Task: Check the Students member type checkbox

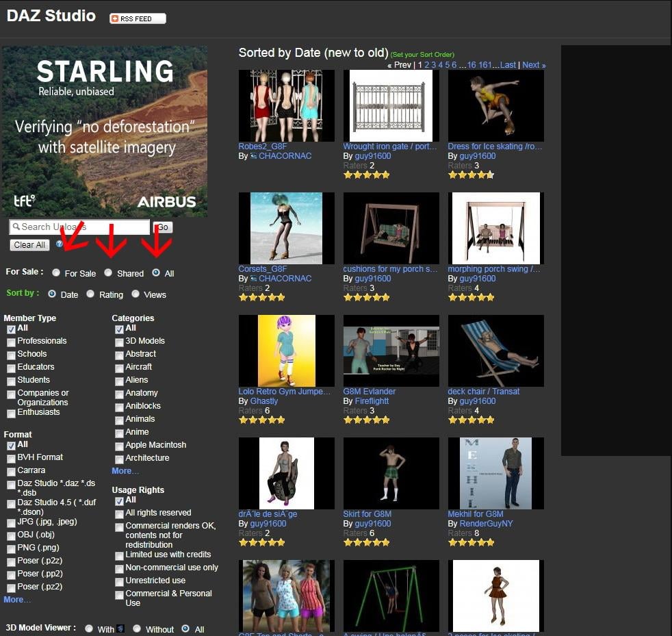Action: (11, 381)
